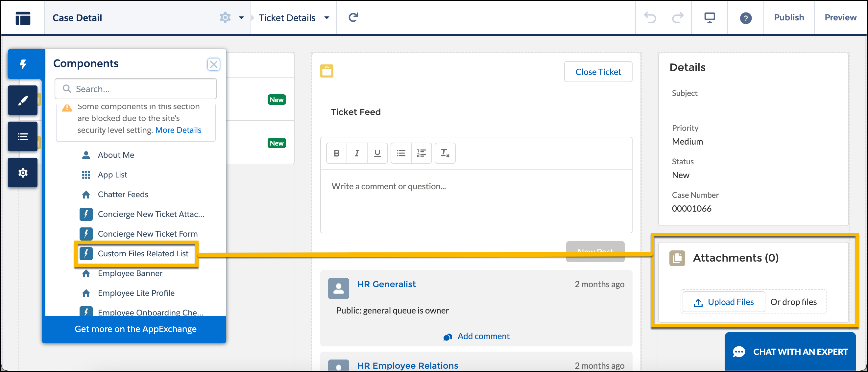This screenshot has width=868, height=372.
Task: Insert a bulleted list in the editor
Action: click(401, 153)
